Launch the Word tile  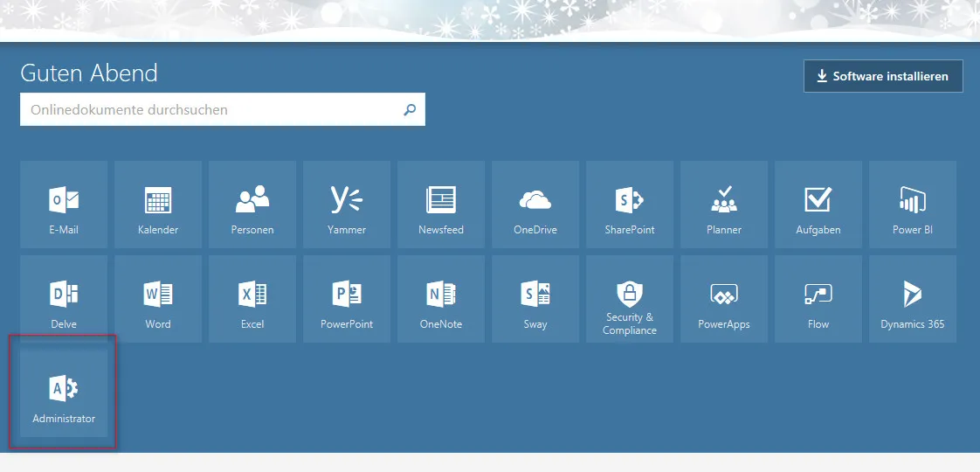point(158,299)
